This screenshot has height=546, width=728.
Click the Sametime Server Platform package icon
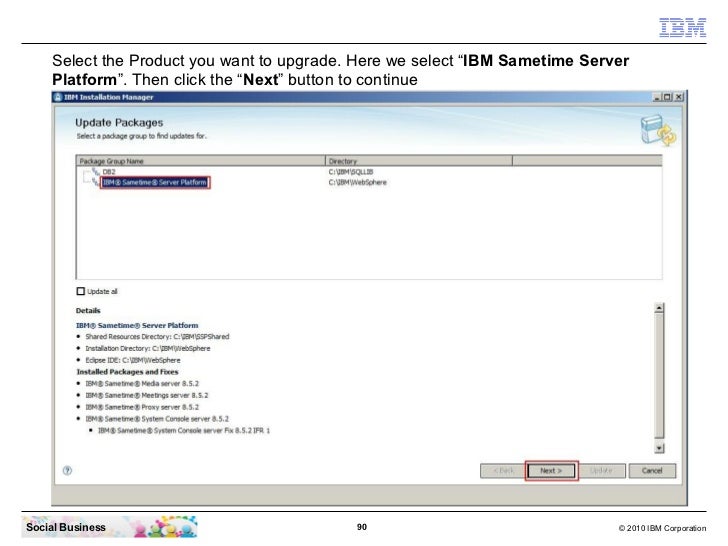click(96, 182)
